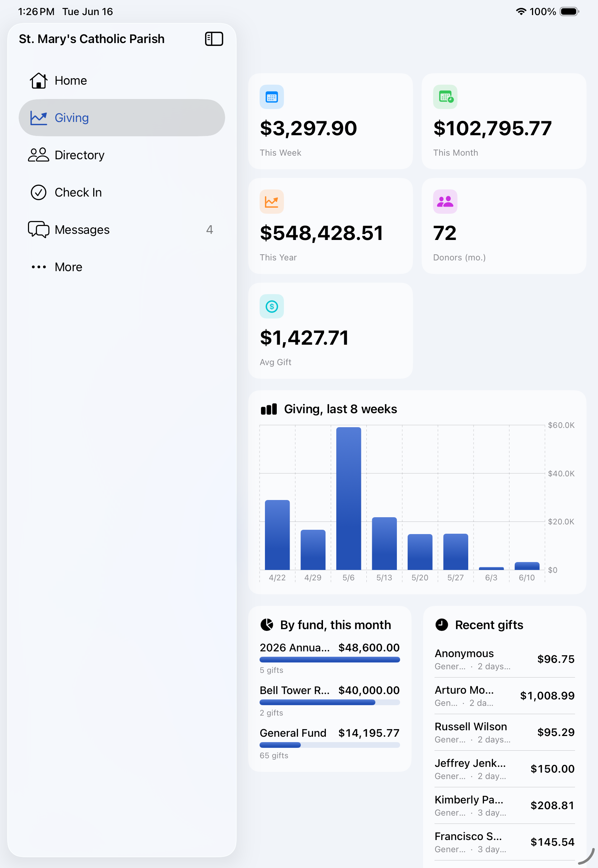
Task: Go to Check In
Action: [x=122, y=192]
